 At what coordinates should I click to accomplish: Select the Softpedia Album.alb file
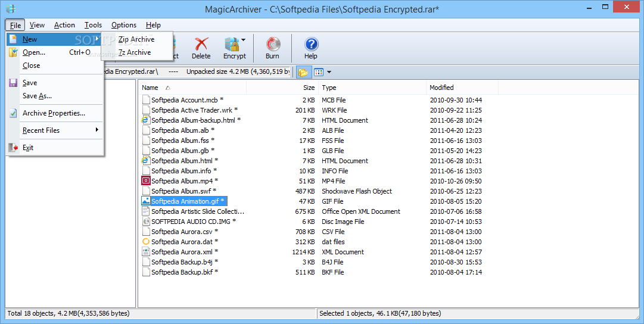click(x=183, y=130)
